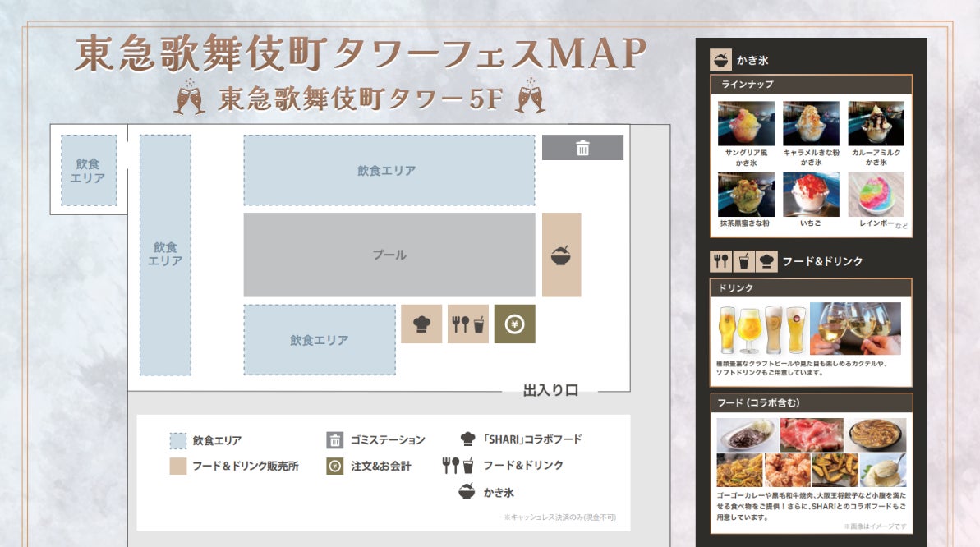This screenshot has height=547, width=980.
Task: Click the left champagne glasses icon
Action: (190, 97)
